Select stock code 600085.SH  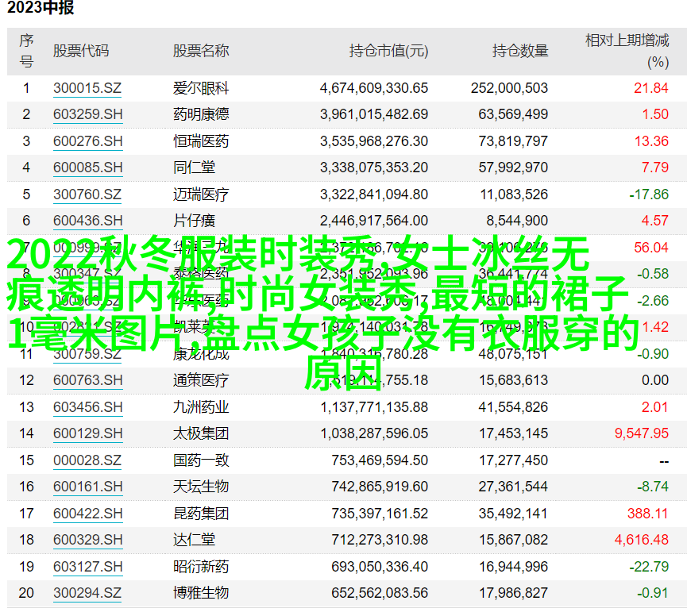coord(88,167)
